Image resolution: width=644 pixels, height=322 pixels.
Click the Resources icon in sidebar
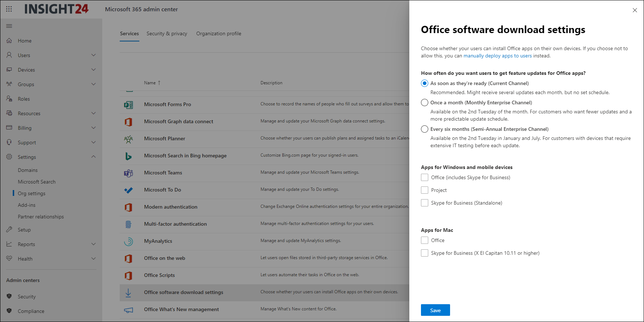tap(9, 113)
